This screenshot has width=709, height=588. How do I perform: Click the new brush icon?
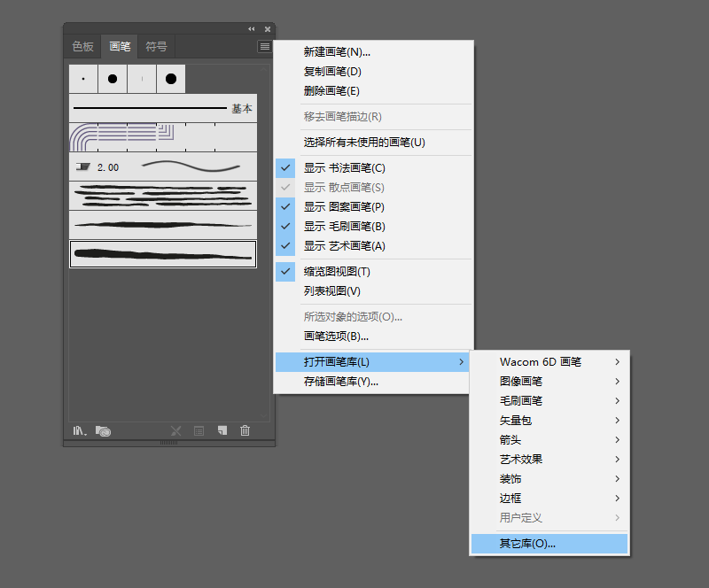pos(222,430)
